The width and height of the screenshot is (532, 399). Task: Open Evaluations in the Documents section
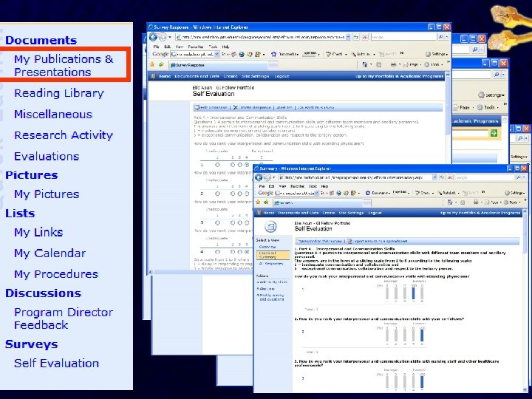[x=47, y=156]
